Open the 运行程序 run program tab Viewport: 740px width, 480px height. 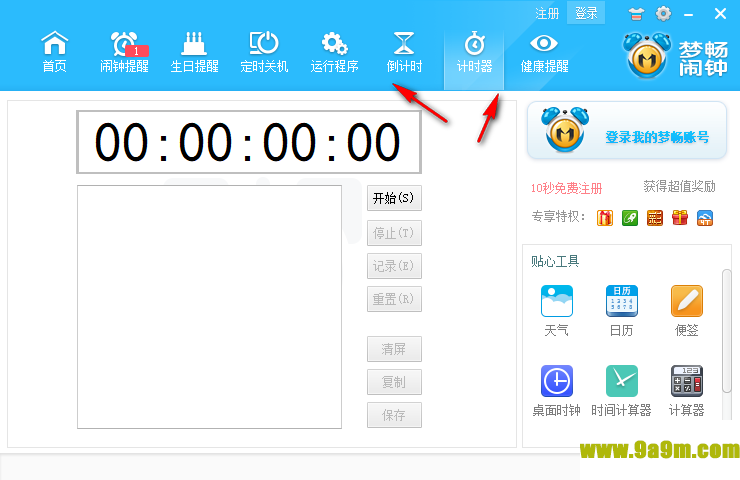click(334, 52)
